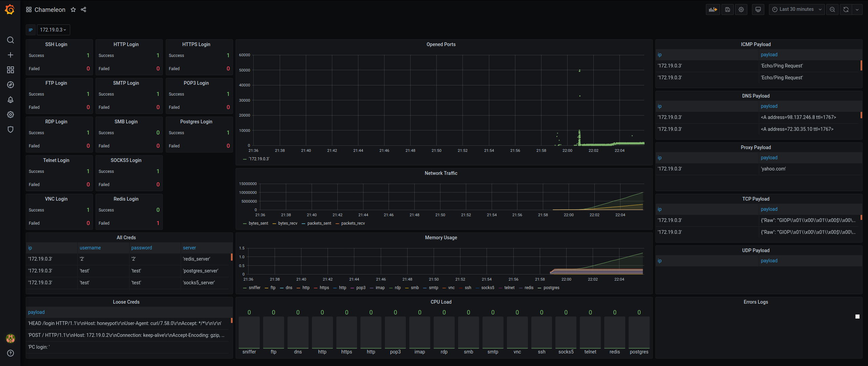Open Server Admin shield icon
The image size is (868, 366).
[11, 129]
